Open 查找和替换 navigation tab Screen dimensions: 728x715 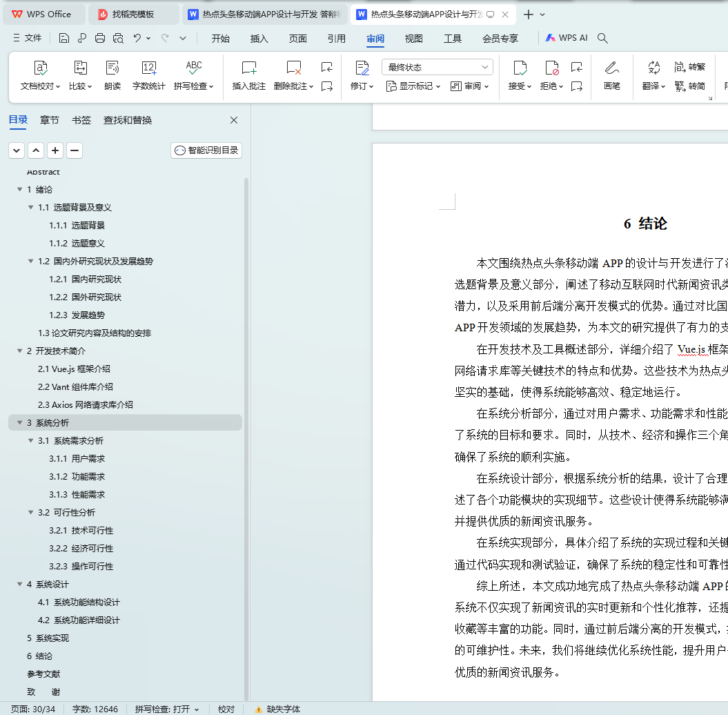pos(128,120)
